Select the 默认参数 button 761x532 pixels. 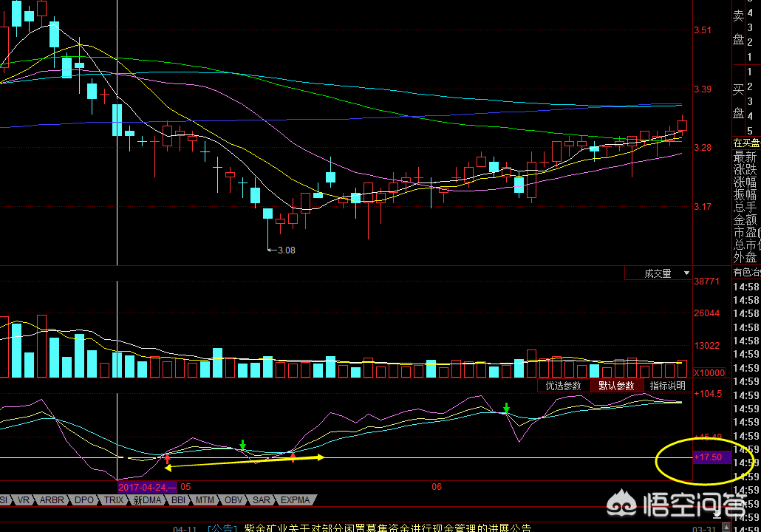616,386
